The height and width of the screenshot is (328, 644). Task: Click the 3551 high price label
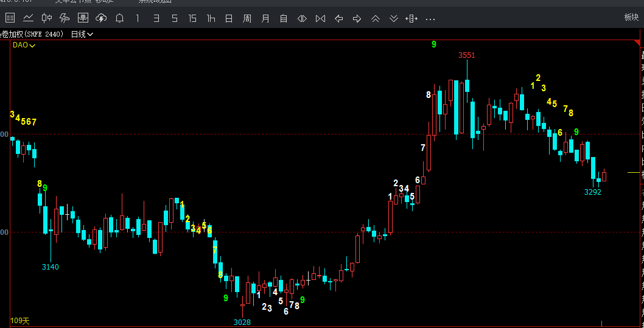[x=467, y=55]
